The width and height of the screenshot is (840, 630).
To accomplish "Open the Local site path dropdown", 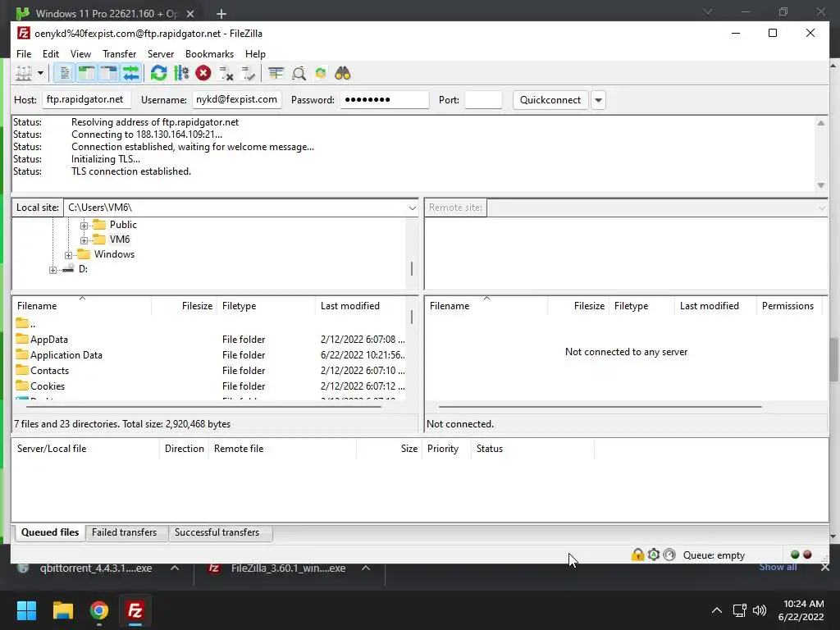I will coord(412,208).
